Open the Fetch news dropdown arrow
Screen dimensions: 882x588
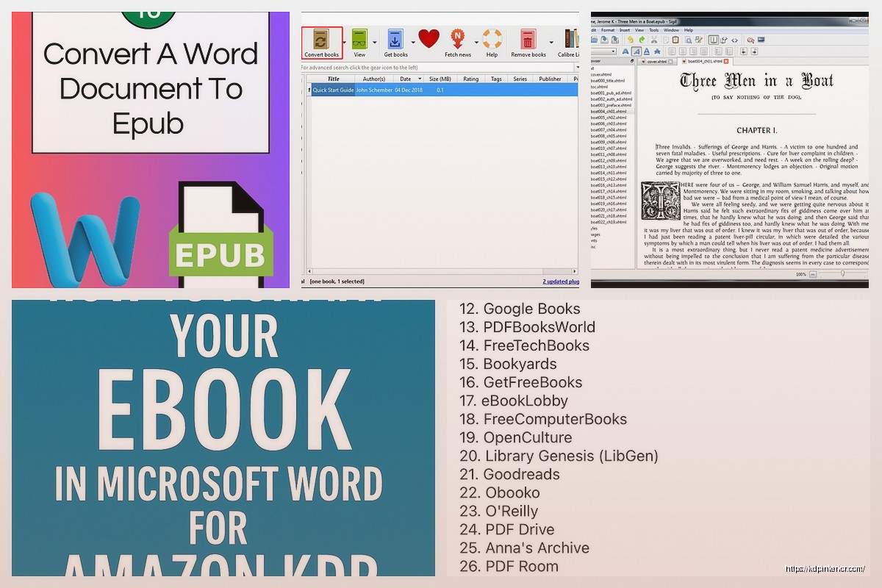[476, 42]
